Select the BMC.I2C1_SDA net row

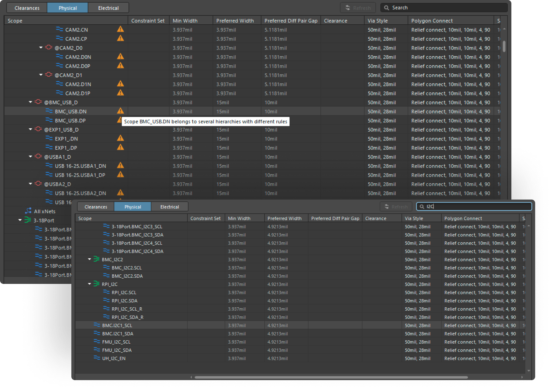tap(118, 334)
